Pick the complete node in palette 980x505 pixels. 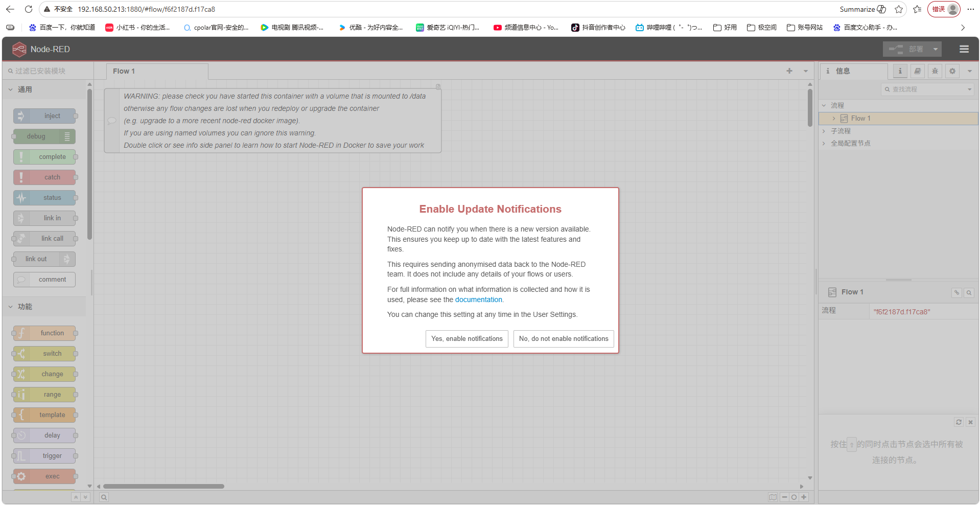44,157
